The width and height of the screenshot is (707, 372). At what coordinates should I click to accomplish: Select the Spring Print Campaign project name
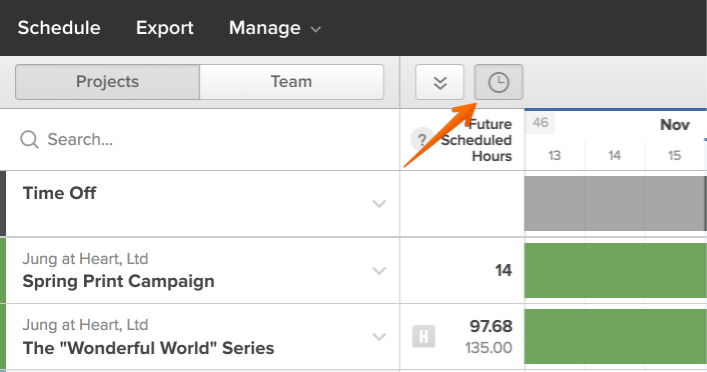119,281
